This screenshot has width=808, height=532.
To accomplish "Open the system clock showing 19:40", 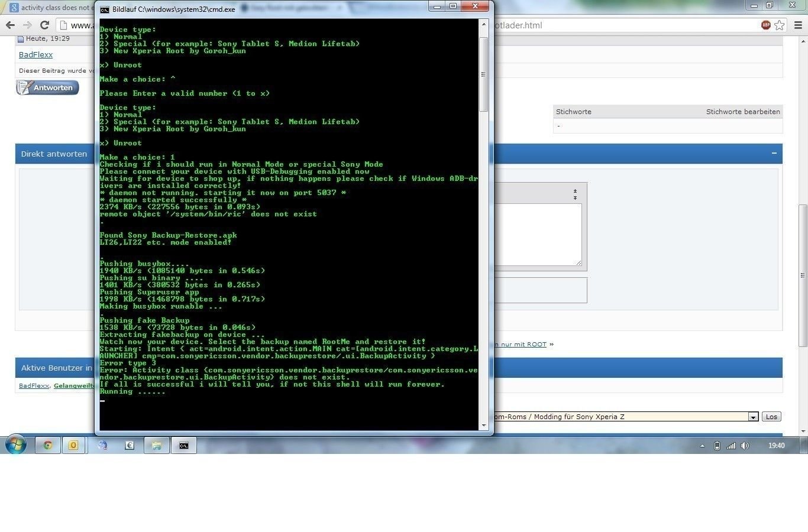I will click(777, 446).
